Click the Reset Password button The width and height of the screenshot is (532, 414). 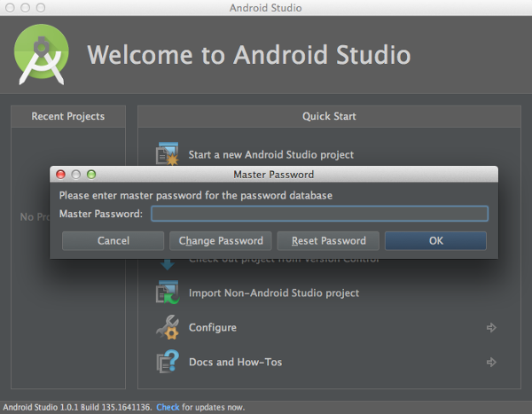click(x=328, y=241)
